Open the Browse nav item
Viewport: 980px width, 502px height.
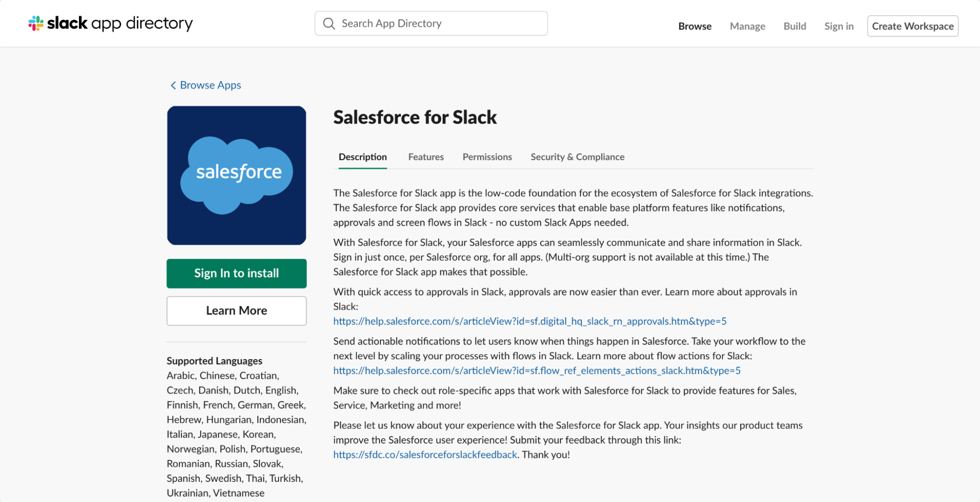[x=695, y=26]
